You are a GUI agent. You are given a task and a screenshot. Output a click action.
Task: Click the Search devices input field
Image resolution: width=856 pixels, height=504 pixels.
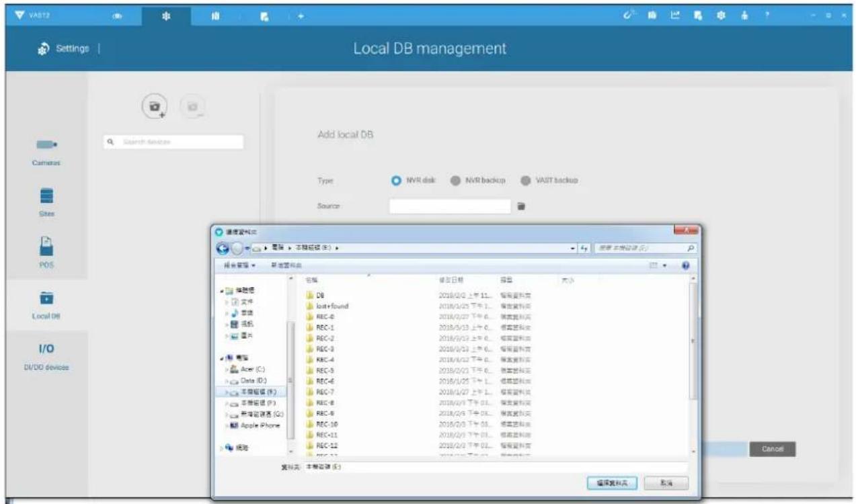click(x=174, y=142)
